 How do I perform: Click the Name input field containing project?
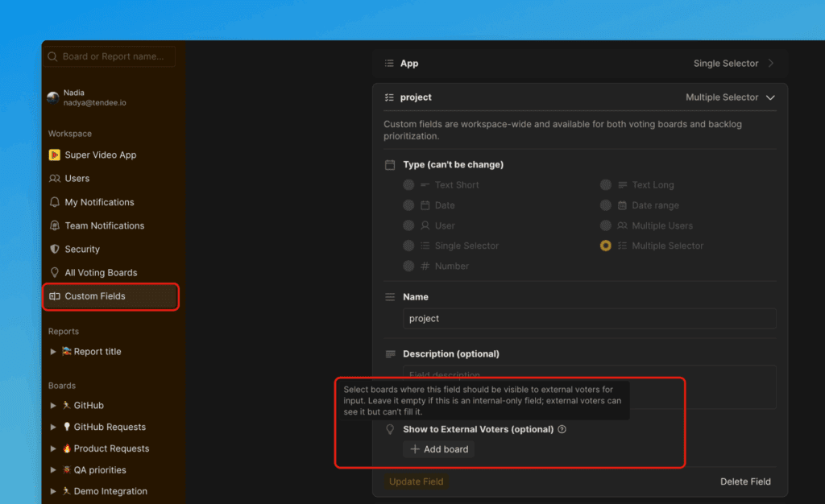(589, 319)
